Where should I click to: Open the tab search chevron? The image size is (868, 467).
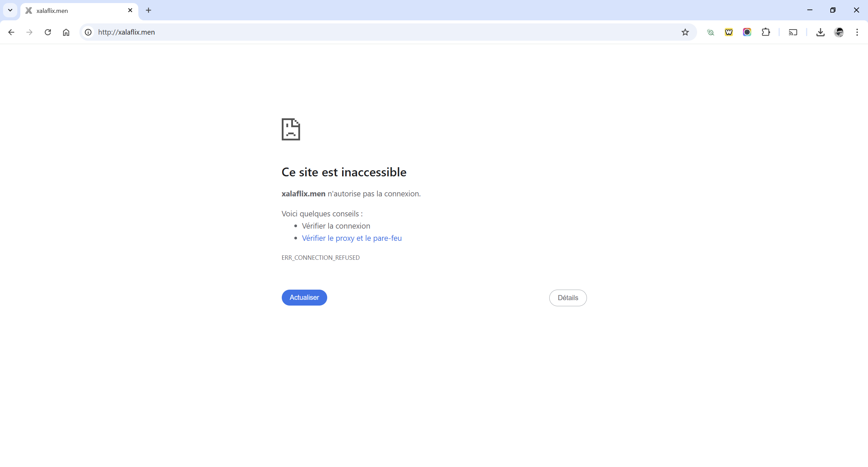point(10,10)
